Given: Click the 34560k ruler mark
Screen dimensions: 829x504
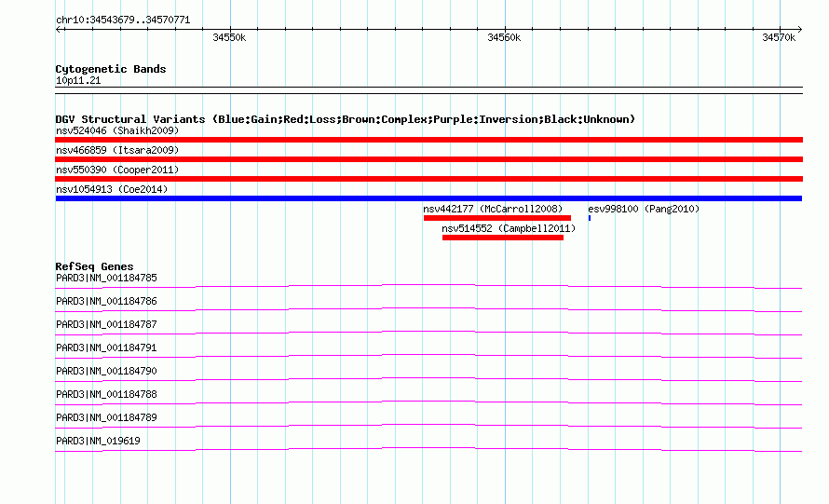Looking at the screenshot, I should tap(504, 37).
